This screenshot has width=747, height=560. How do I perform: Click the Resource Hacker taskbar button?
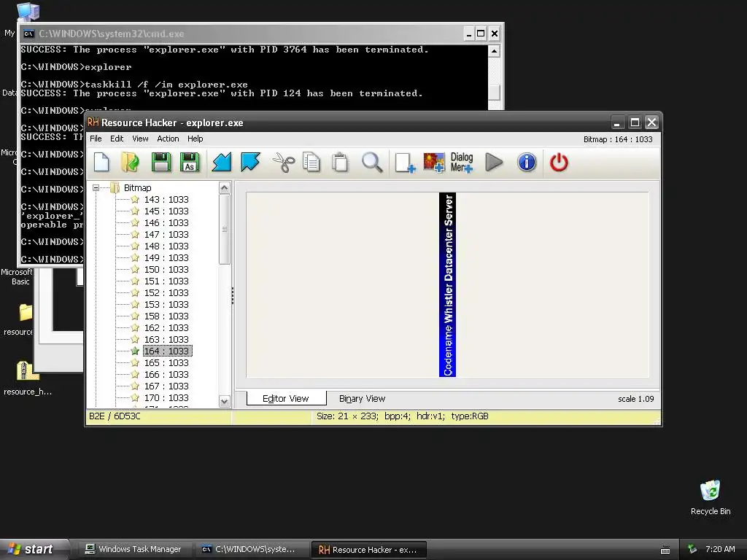click(x=368, y=550)
